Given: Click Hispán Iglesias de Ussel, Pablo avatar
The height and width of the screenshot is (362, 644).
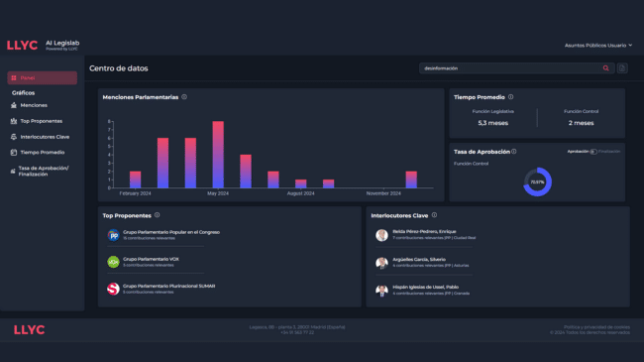Looking at the screenshot, I should [381, 291].
